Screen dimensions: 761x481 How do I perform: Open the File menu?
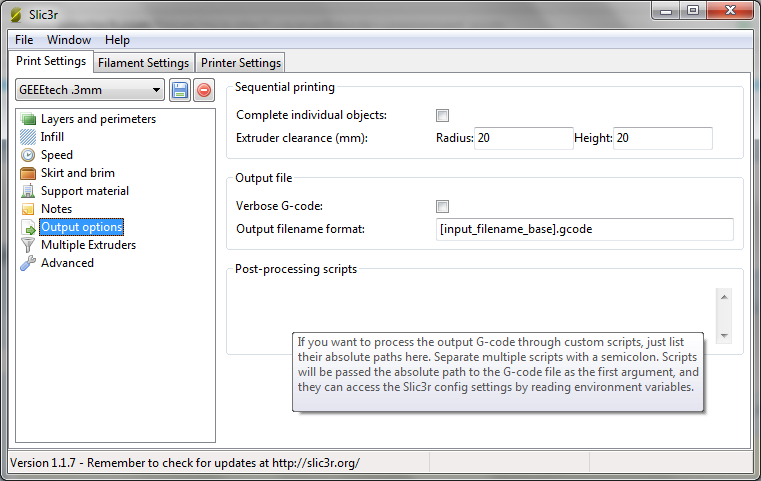(24, 40)
